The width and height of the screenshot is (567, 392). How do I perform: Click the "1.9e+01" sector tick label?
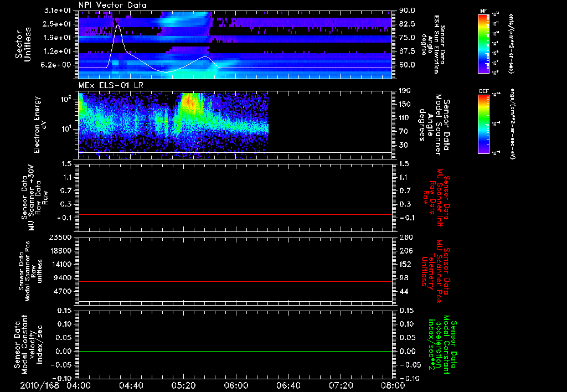58,38
